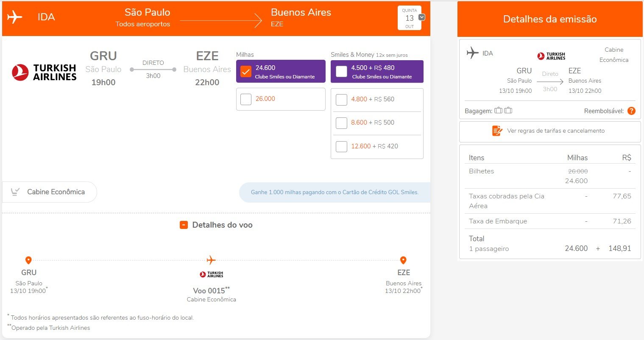Click the orange airplane on the flight timeline

pos(211,260)
